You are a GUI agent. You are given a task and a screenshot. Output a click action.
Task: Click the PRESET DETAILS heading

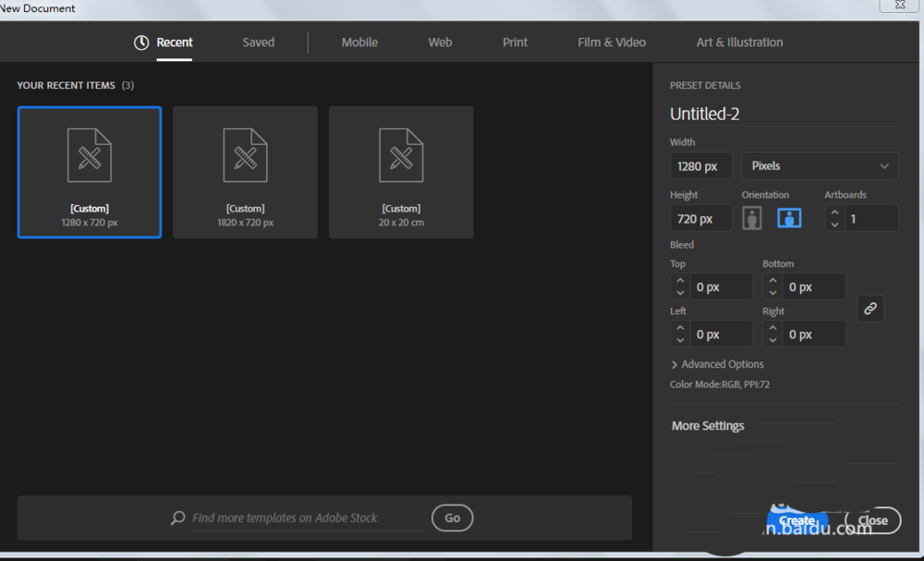coord(705,85)
